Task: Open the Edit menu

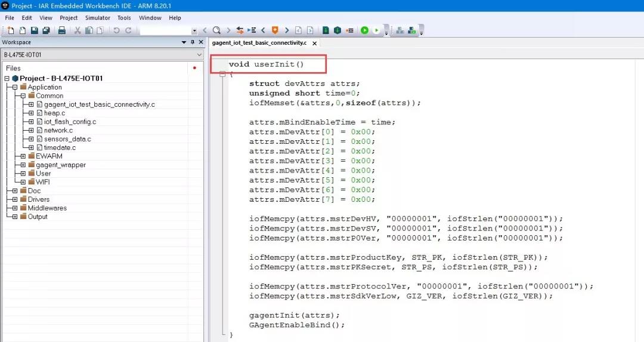Action: 27,18
